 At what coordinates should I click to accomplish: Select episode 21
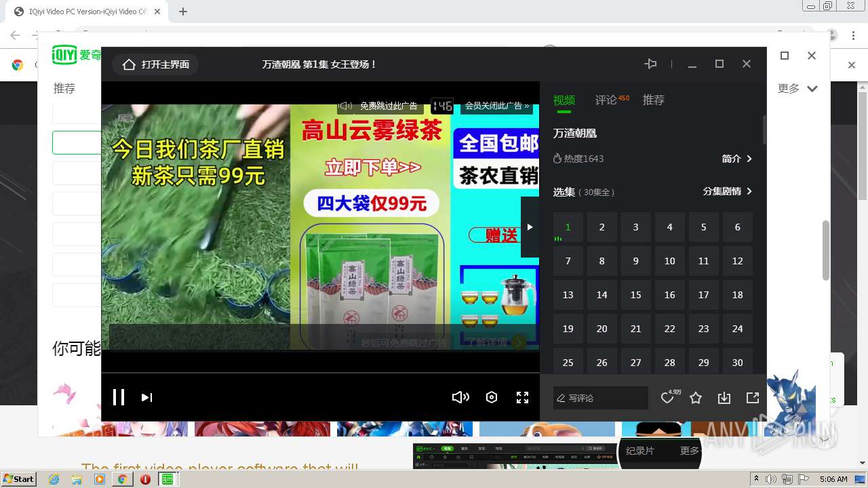(636, 329)
